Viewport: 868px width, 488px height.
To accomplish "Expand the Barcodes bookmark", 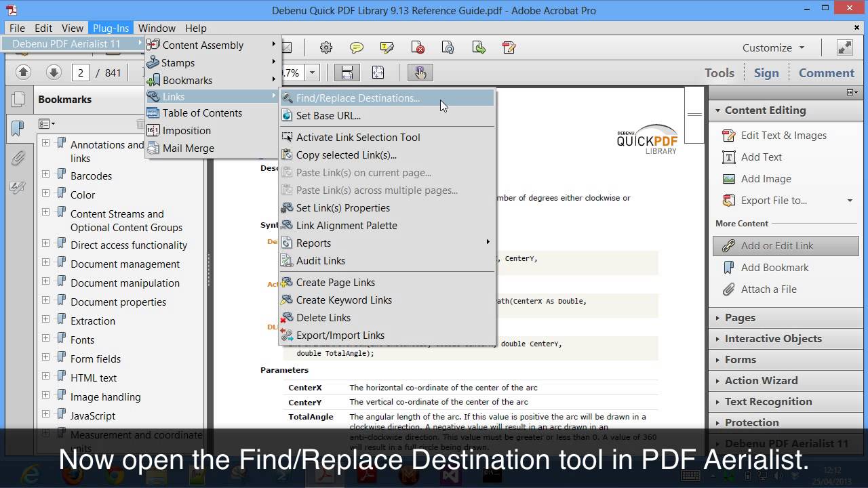I will [45, 174].
